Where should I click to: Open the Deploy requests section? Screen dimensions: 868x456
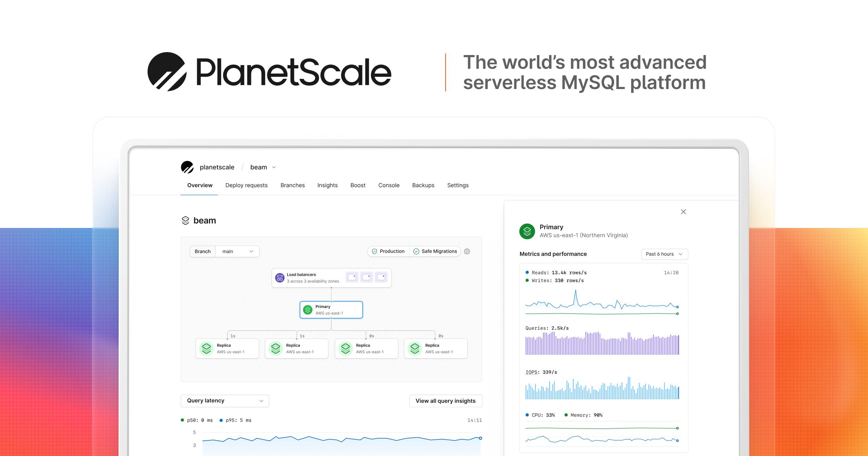246,185
